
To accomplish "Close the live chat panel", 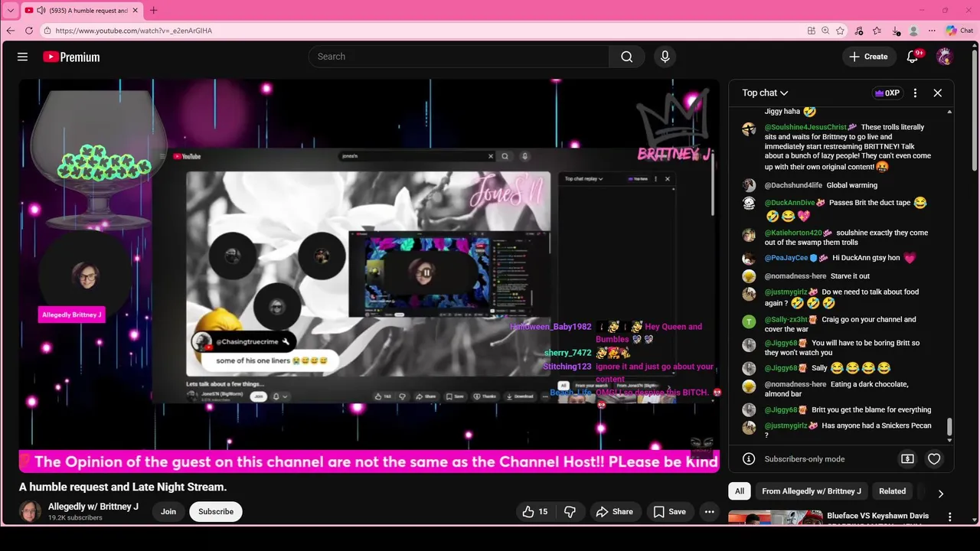I will point(937,93).
